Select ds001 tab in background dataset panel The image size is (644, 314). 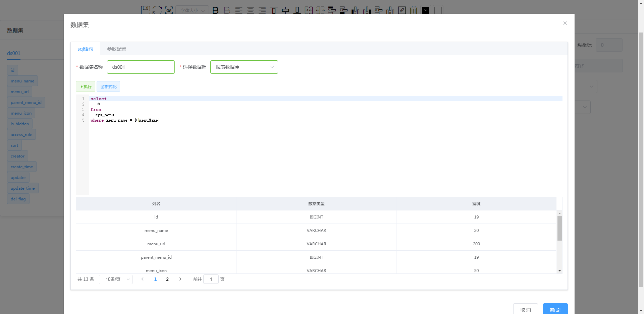(x=14, y=53)
